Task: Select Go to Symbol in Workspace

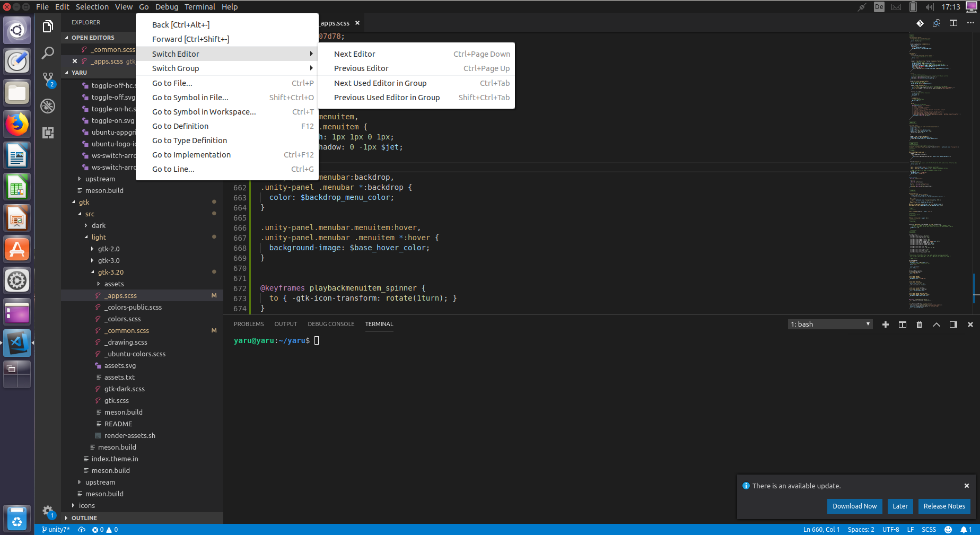Action: pyautogui.click(x=227, y=112)
